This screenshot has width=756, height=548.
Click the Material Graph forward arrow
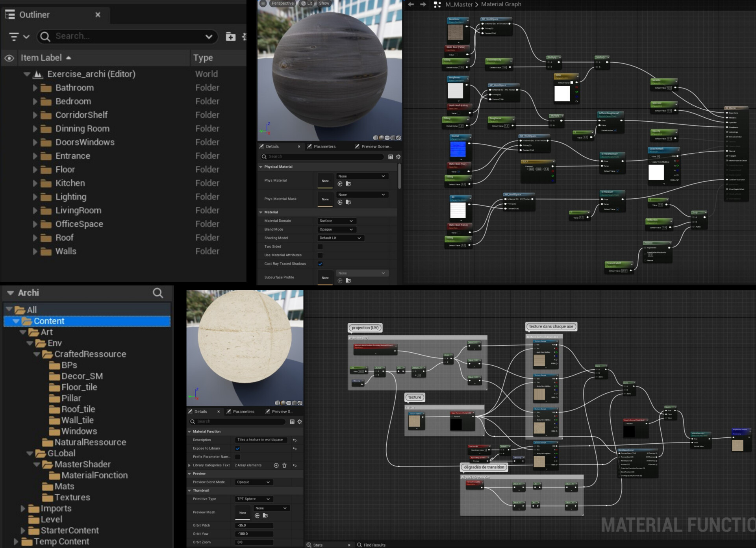423,4
